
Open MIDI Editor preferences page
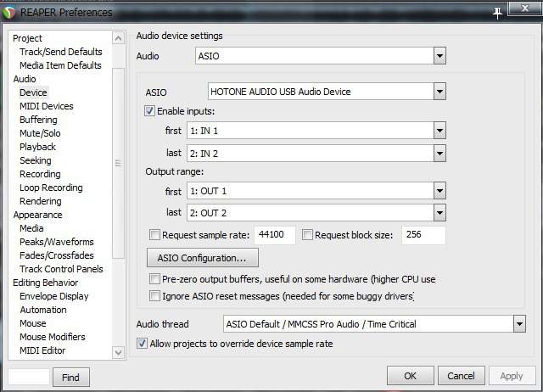coord(42,350)
